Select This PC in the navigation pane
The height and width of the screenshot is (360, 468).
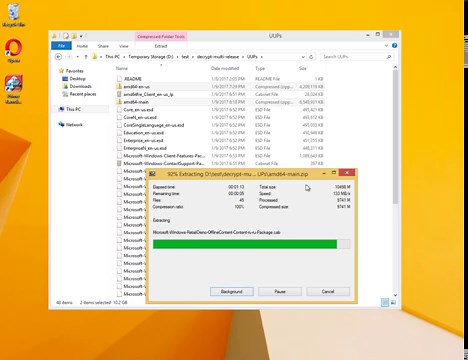coord(70,109)
